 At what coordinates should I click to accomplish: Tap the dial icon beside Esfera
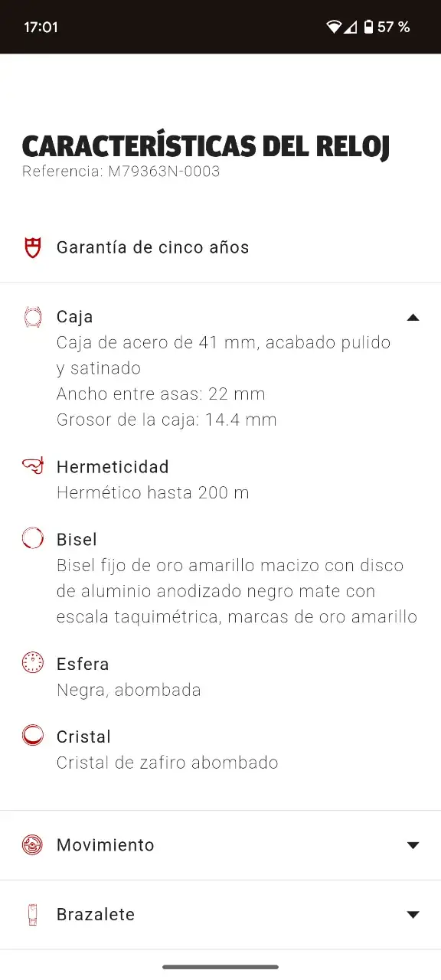tap(32, 663)
